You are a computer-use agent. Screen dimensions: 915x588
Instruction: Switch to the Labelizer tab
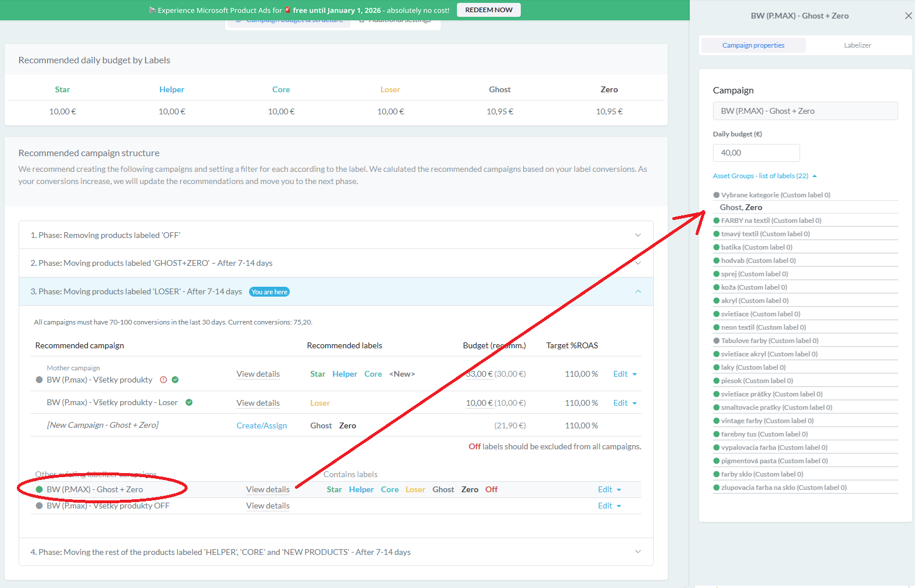click(x=857, y=45)
